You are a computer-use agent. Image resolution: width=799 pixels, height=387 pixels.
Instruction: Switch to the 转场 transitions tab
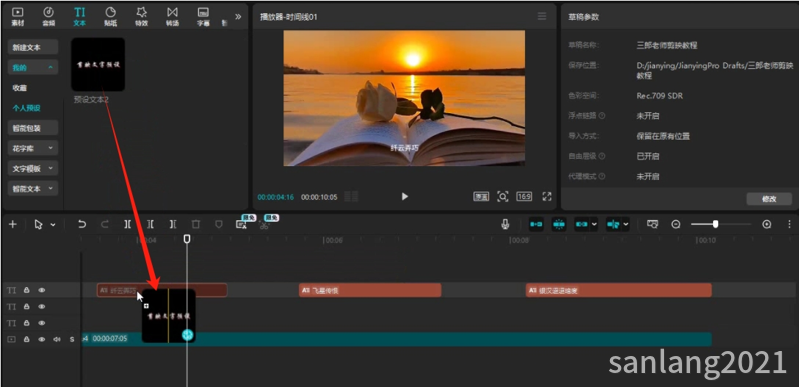[173, 16]
